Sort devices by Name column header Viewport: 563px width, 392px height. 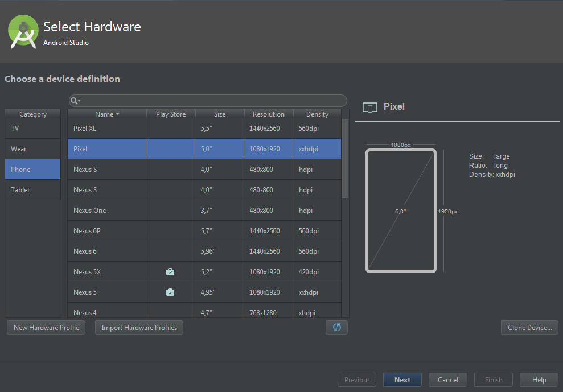tap(106, 114)
